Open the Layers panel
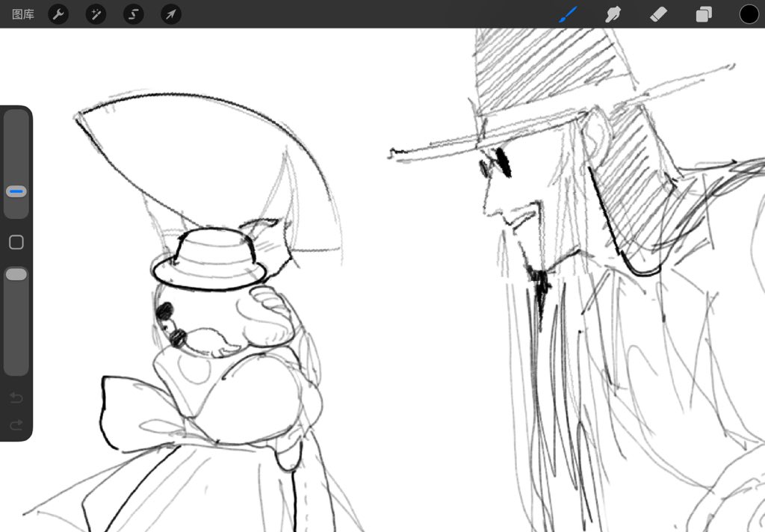This screenshot has height=532, width=765. (704, 14)
